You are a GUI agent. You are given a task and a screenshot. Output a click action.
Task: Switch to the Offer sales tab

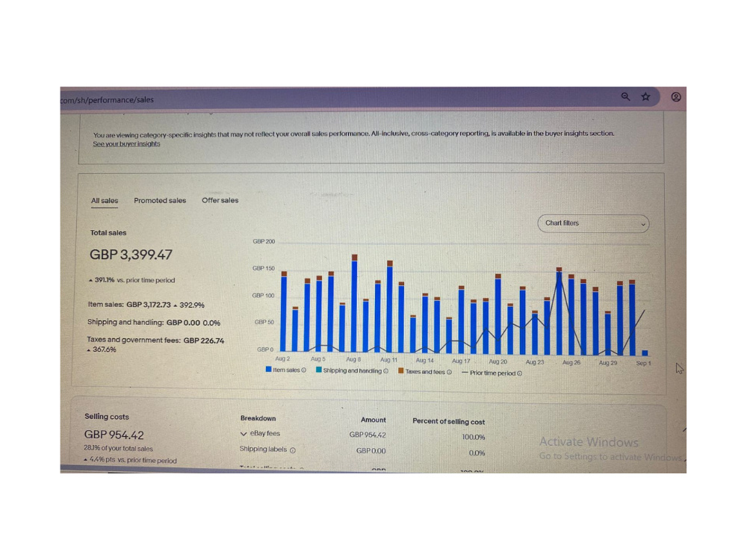point(220,200)
